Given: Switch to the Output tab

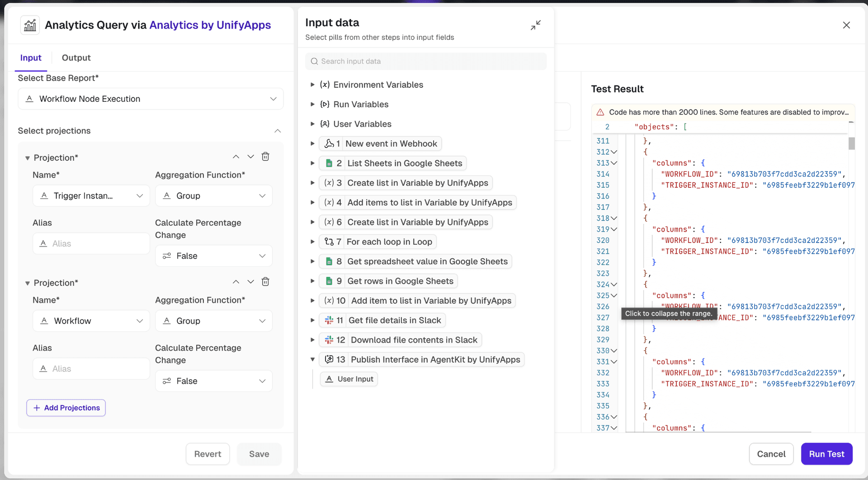Looking at the screenshot, I should point(76,58).
